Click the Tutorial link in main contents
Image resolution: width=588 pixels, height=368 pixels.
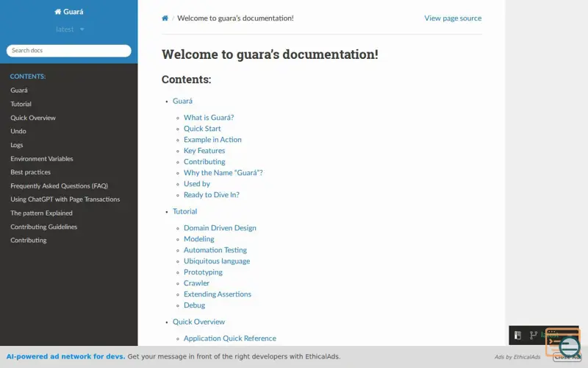(x=184, y=211)
